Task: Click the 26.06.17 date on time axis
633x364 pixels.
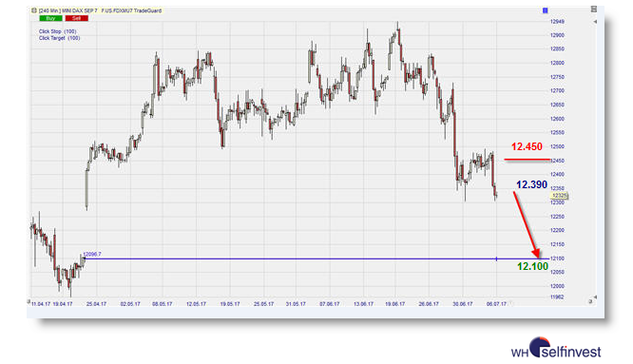Action: coord(429,304)
